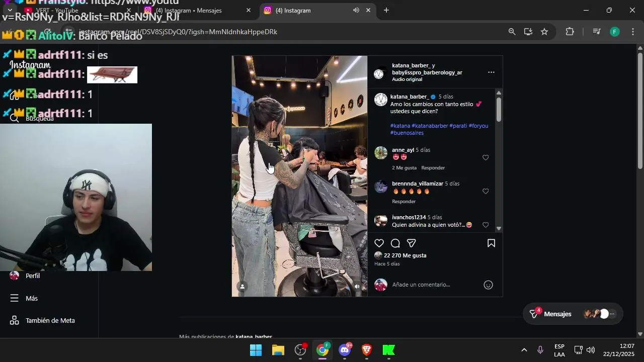Image resolution: width=644 pixels, height=362 pixels.
Task: Open Audio original link
Action: [407, 79]
